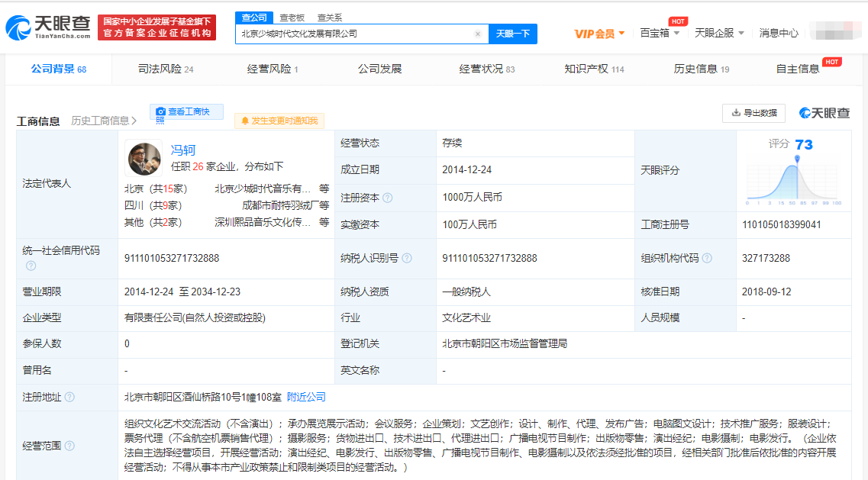868x480 pixels.
Task: Click the registered capital 1000万人民币
Action: pyautogui.click(x=473, y=197)
